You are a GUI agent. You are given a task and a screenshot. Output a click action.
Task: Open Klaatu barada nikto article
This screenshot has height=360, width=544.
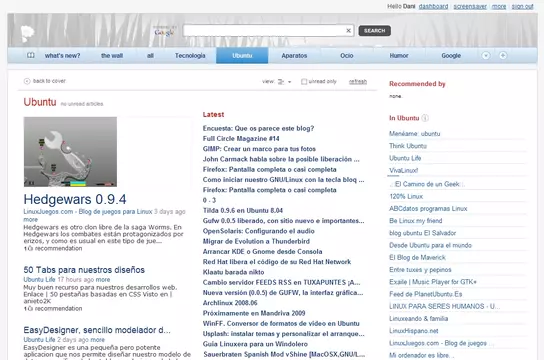[233, 272]
